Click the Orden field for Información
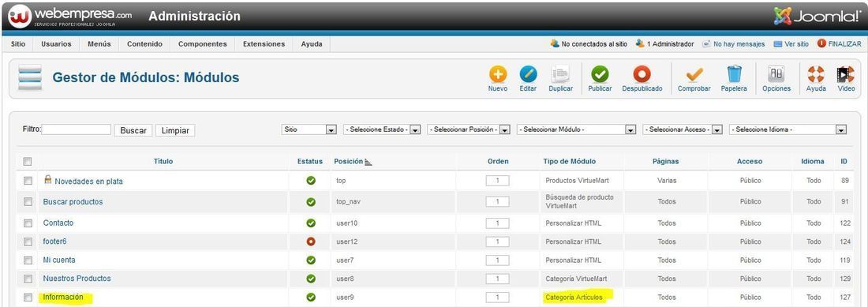Screen dimensions: 868x307 498,298
